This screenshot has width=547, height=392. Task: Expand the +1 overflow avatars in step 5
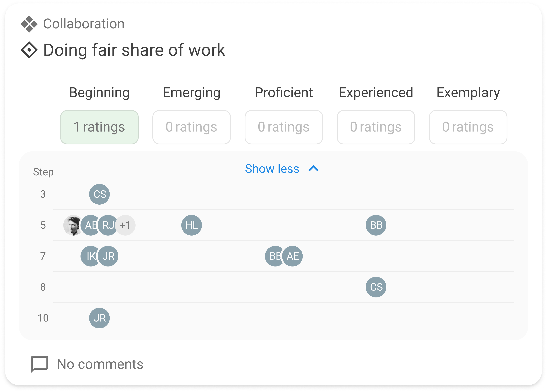coord(125,225)
